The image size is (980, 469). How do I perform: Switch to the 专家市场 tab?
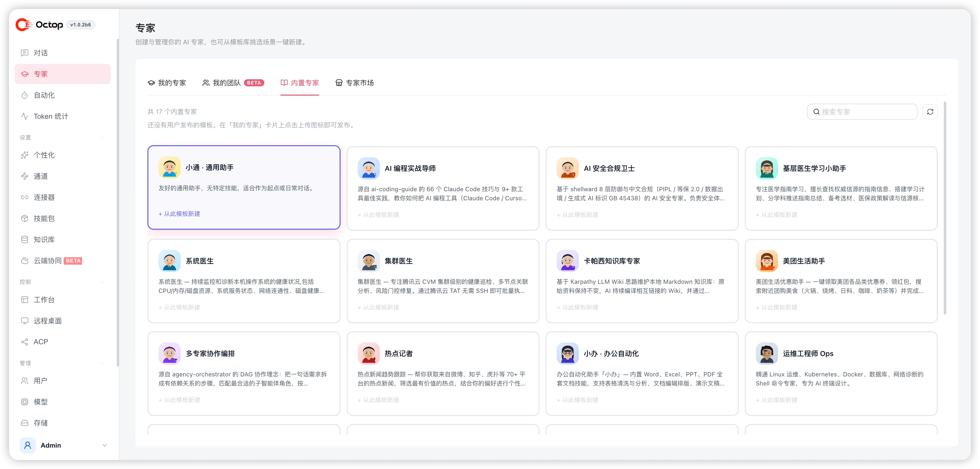point(355,83)
